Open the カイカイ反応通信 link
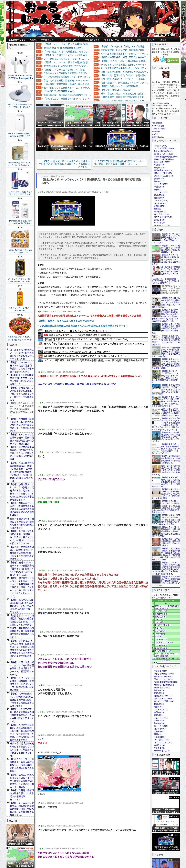The image size is (186, 868). tap(158, 126)
